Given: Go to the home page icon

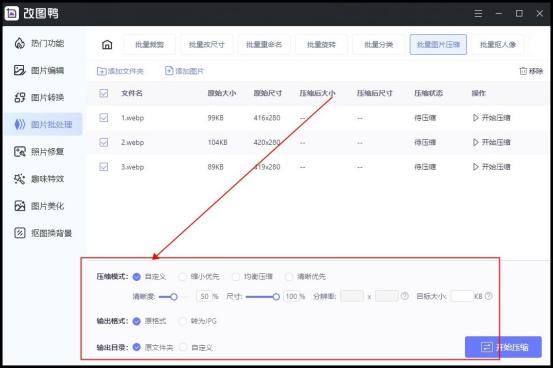Looking at the screenshot, I should point(107,45).
